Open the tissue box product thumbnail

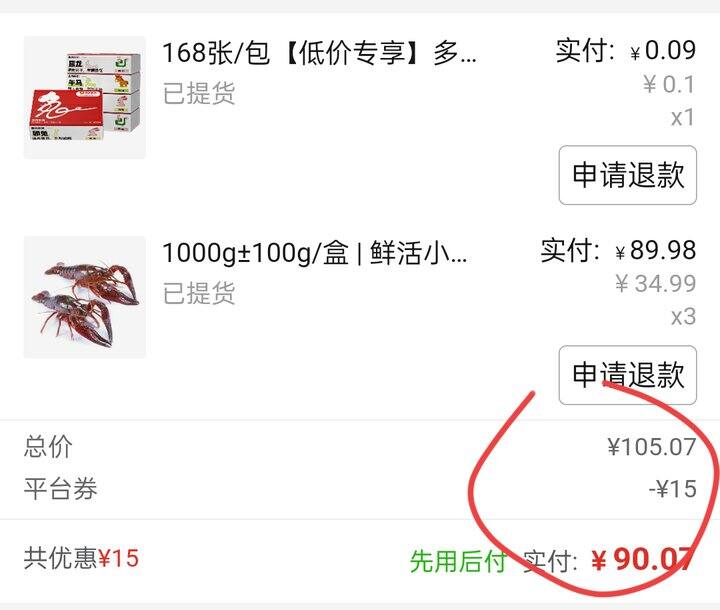point(85,98)
